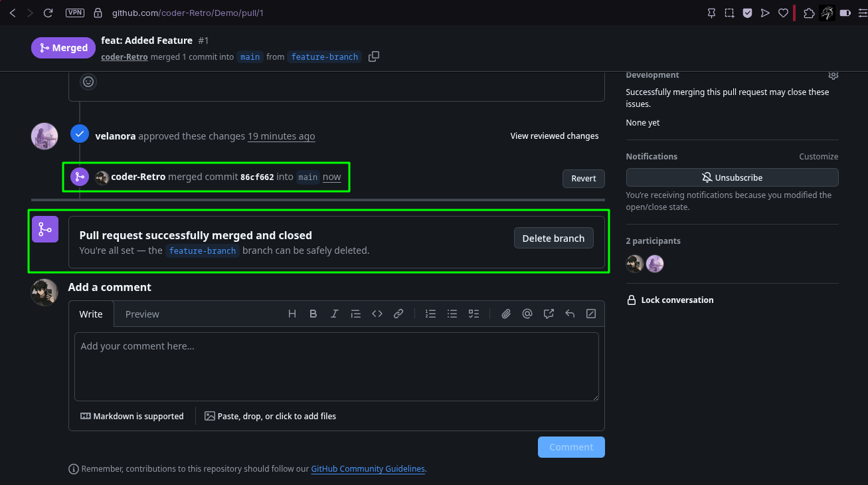Open GitHub Community Guidelines link
Screen dimensions: 868x485
[x=368, y=469]
